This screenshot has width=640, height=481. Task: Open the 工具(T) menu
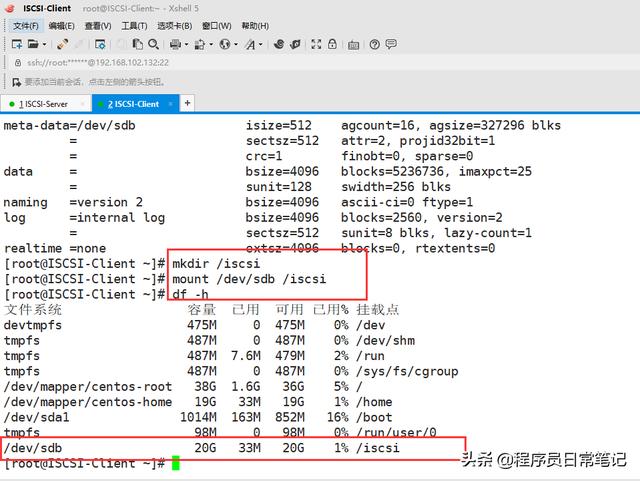134,26
